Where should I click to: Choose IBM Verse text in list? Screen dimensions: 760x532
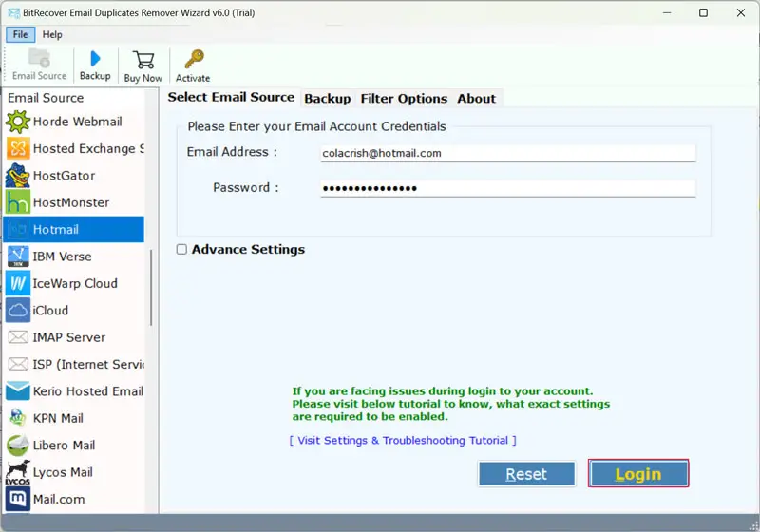[x=62, y=256]
